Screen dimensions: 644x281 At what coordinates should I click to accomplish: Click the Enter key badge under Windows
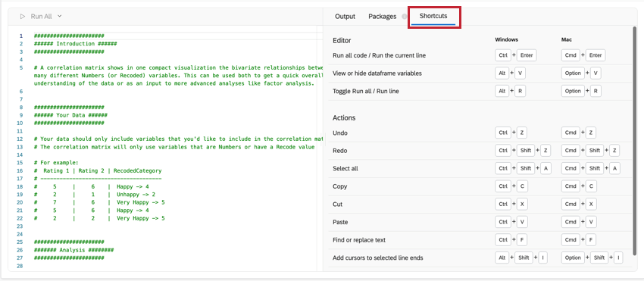click(x=527, y=55)
